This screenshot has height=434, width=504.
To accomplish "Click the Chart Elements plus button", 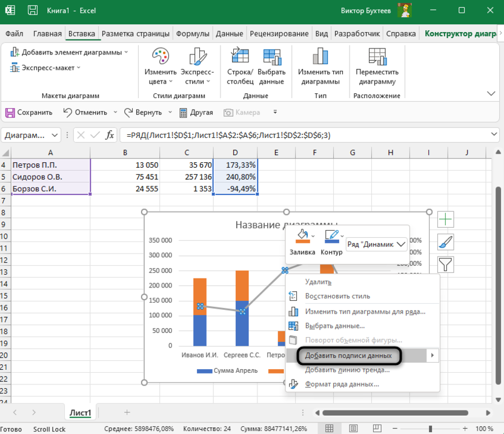I will coord(445,220).
